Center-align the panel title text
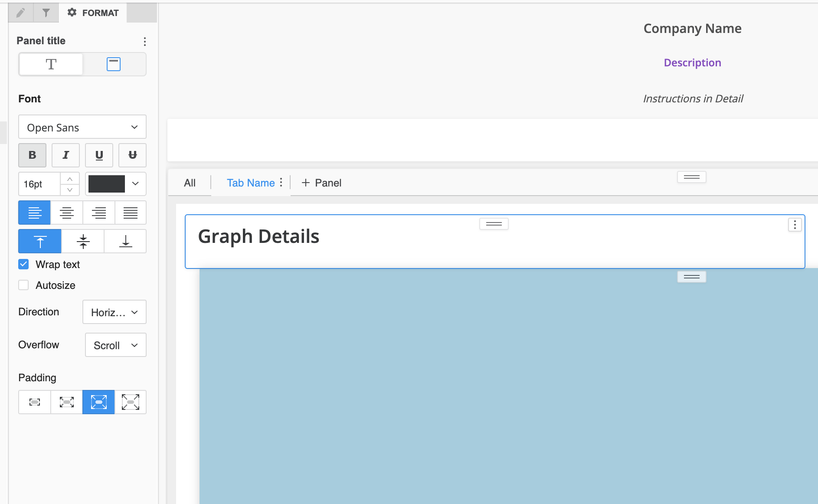The image size is (818, 504). [x=66, y=213]
